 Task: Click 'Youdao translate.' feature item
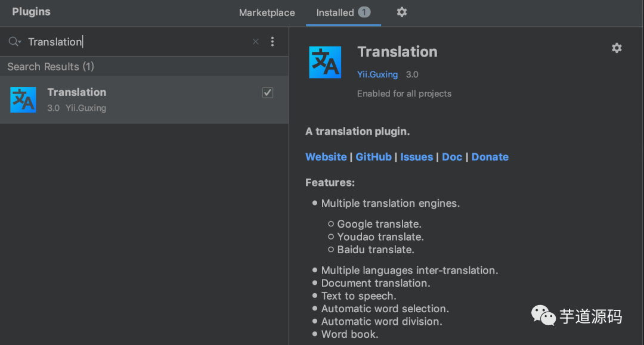(380, 237)
